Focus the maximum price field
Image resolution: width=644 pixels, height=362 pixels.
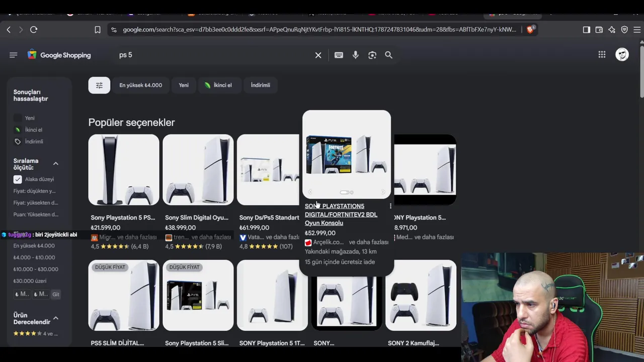click(41, 294)
